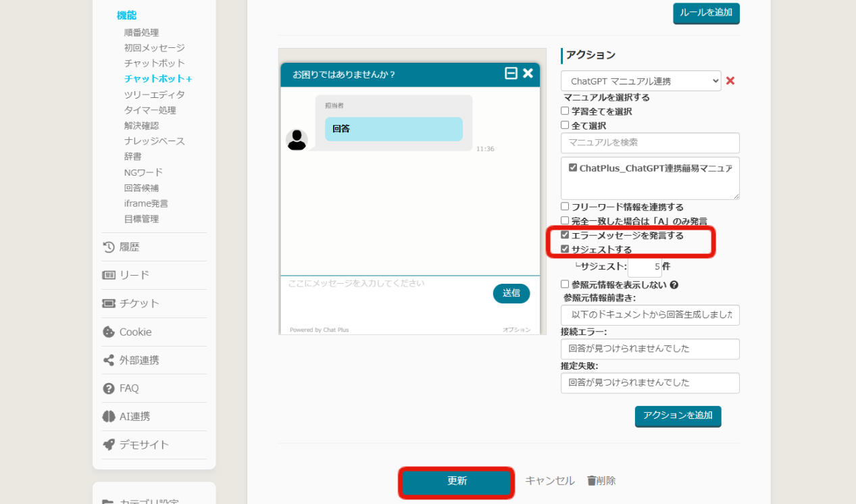Click the ticket icon beside チケット
This screenshot has height=504, width=856.
[x=109, y=303]
